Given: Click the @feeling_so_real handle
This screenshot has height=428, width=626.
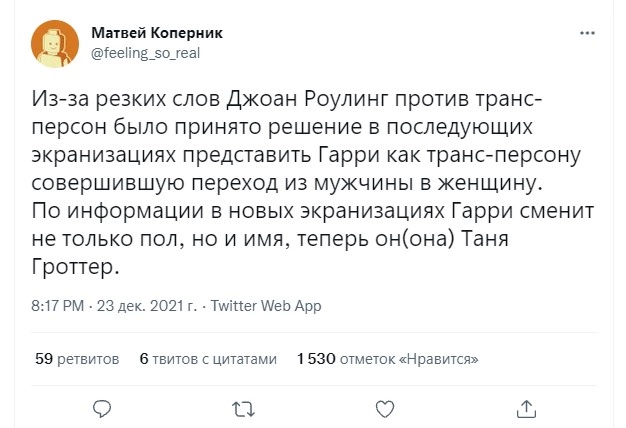Looking at the screenshot, I should pyautogui.click(x=146, y=53).
